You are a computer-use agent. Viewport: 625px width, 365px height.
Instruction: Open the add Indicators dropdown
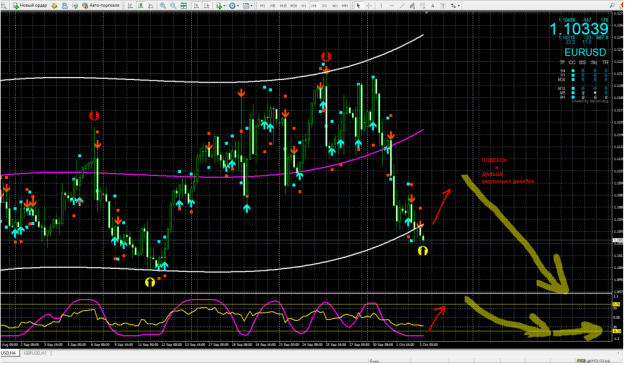click(220, 6)
